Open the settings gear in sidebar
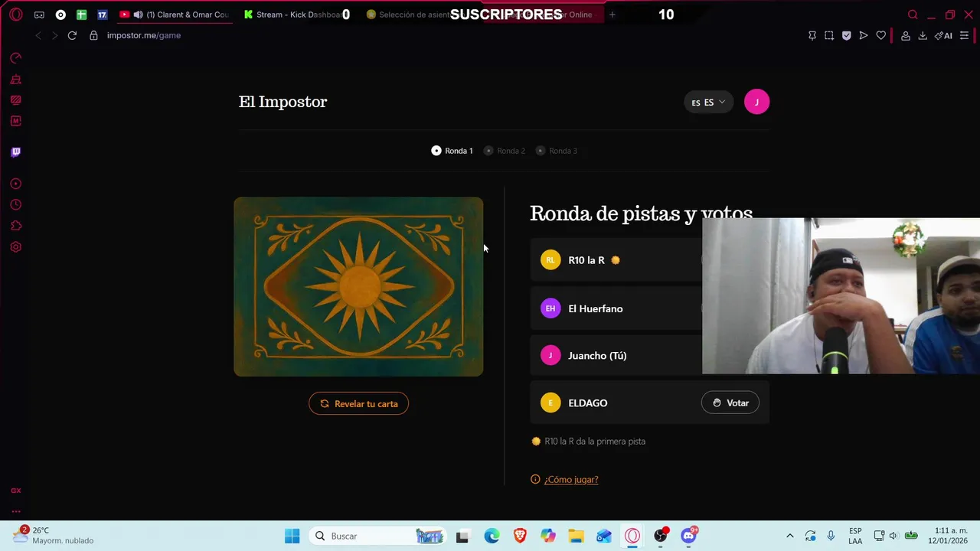This screenshot has height=551, width=980. [15, 247]
